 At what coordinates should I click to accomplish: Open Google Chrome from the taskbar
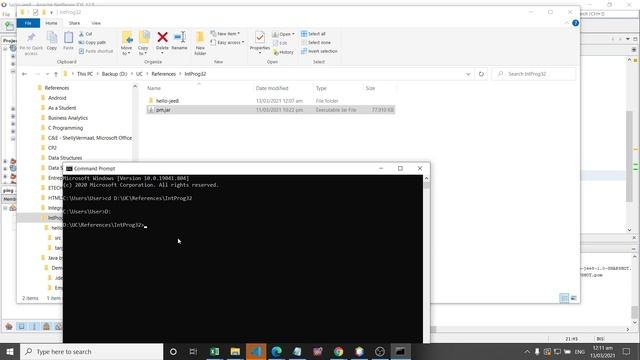338,352
